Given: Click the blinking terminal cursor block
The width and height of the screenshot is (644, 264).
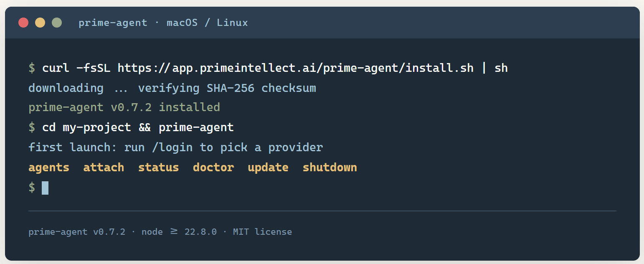Looking at the screenshot, I should tap(45, 188).
